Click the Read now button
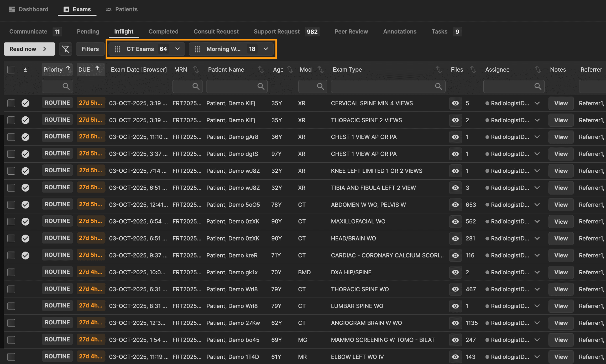This screenshot has height=364, width=606. click(x=29, y=49)
